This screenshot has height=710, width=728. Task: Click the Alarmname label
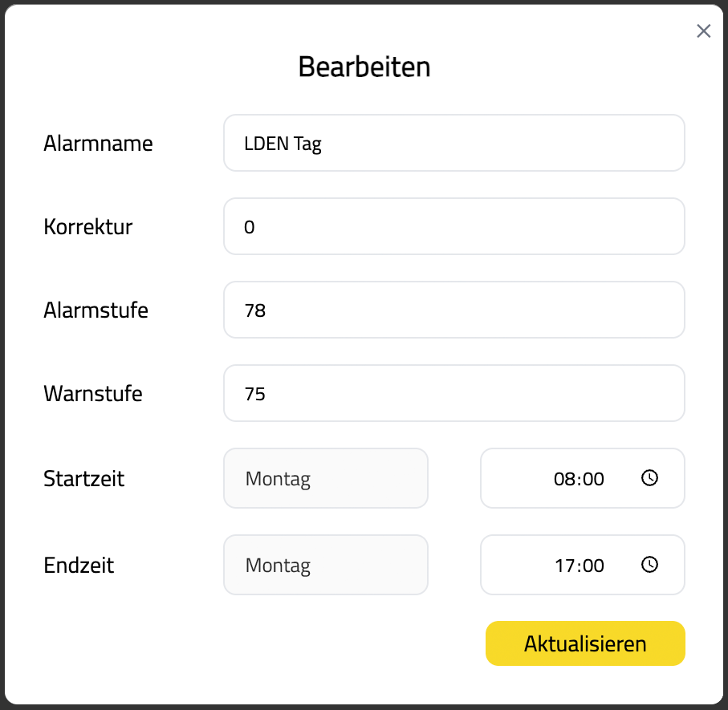click(x=98, y=144)
